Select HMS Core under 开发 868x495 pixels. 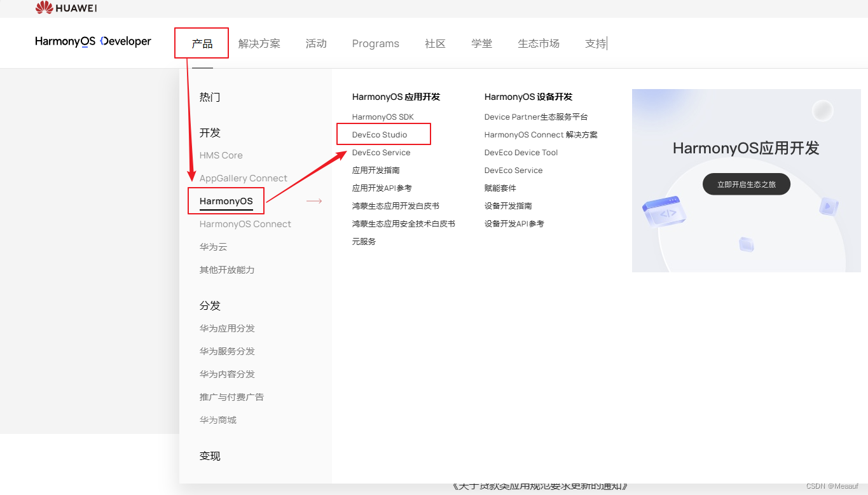click(x=221, y=155)
